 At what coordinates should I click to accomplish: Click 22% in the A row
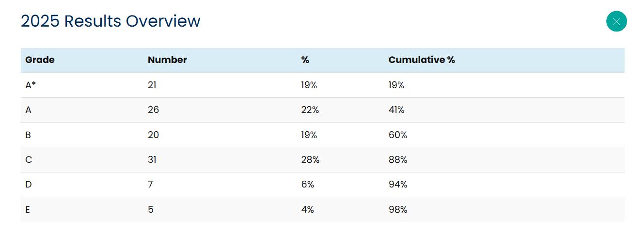point(310,110)
